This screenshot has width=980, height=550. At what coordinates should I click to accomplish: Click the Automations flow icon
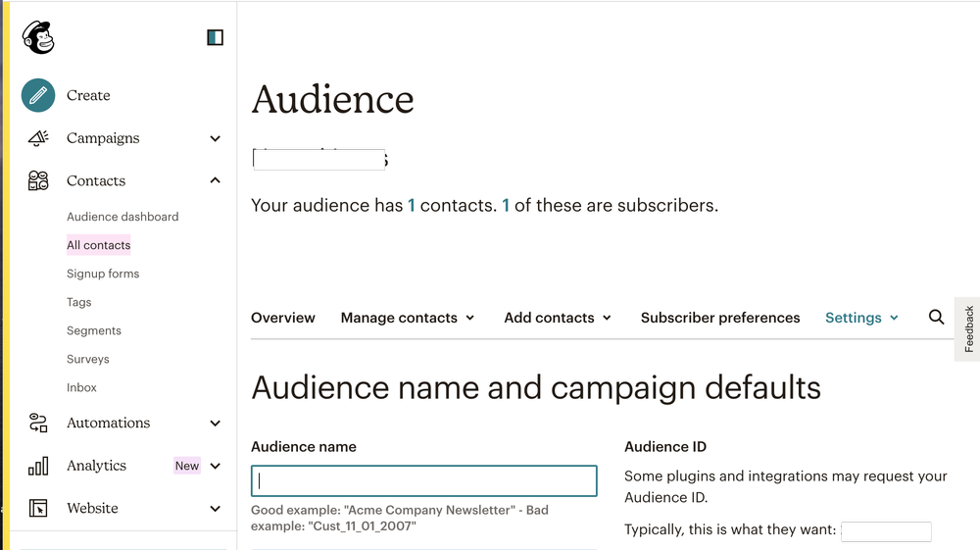[x=38, y=423]
